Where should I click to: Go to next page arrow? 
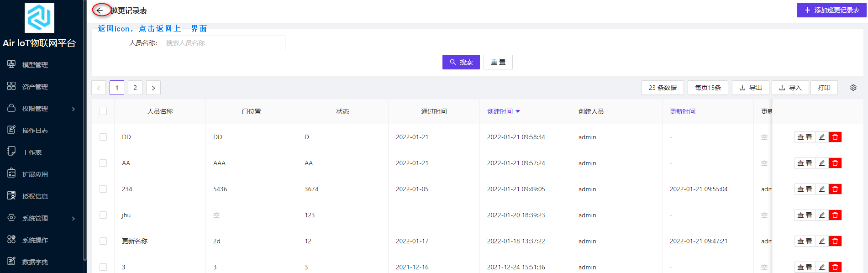pos(153,88)
